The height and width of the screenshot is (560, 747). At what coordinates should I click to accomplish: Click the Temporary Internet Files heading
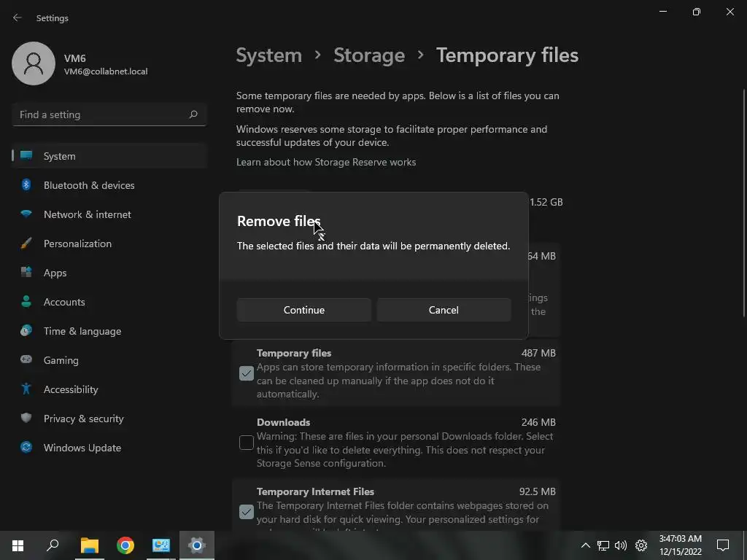point(315,491)
